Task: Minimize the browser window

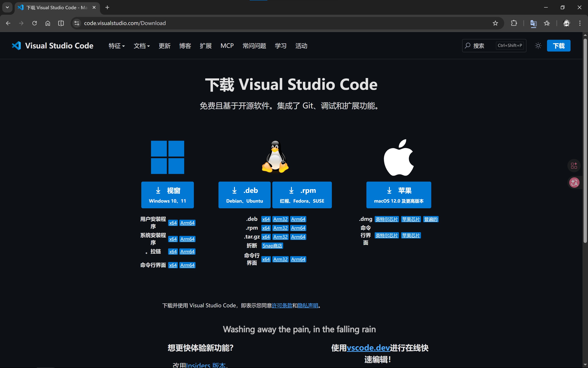Action: click(x=546, y=7)
